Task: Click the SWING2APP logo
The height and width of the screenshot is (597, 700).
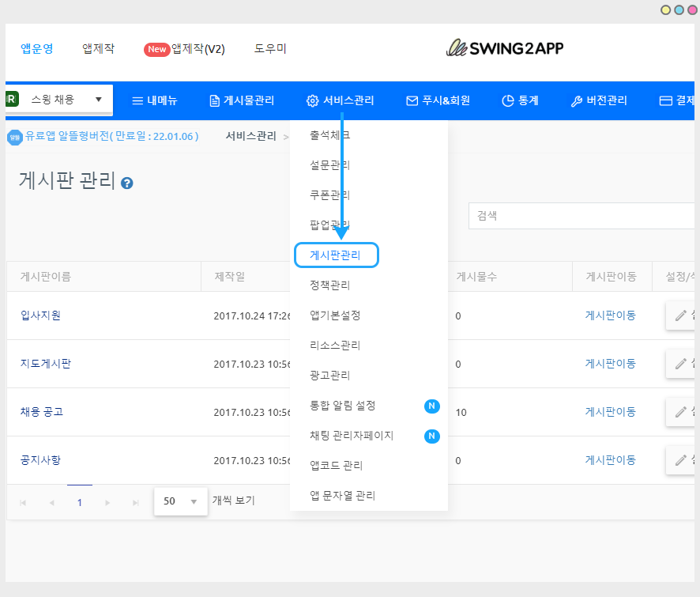Action: [x=504, y=48]
